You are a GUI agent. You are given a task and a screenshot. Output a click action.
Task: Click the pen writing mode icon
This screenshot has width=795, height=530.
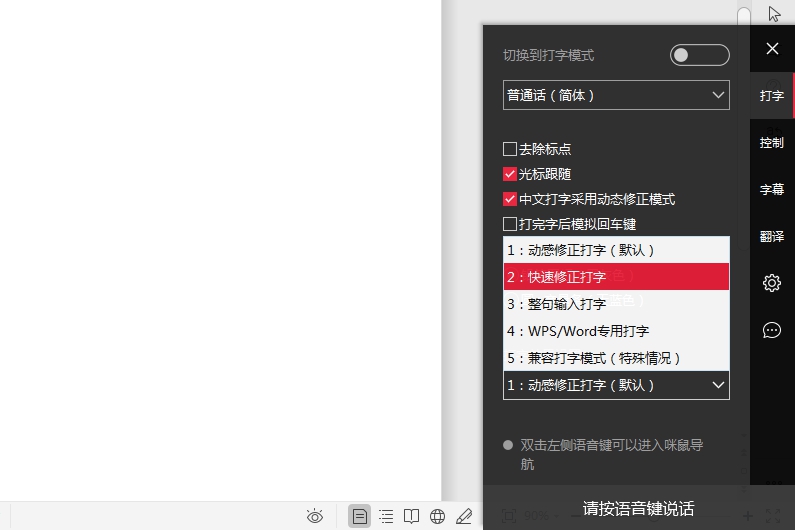pyautogui.click(x=464, y=516)
